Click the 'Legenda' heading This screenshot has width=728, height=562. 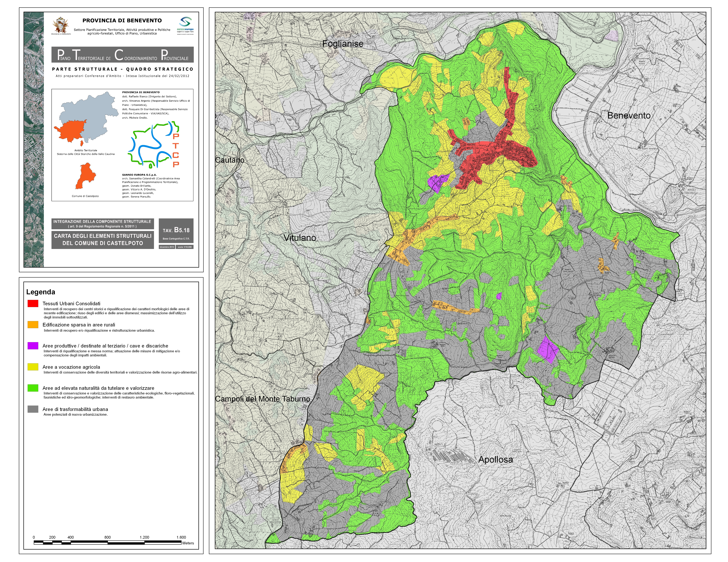41,292
